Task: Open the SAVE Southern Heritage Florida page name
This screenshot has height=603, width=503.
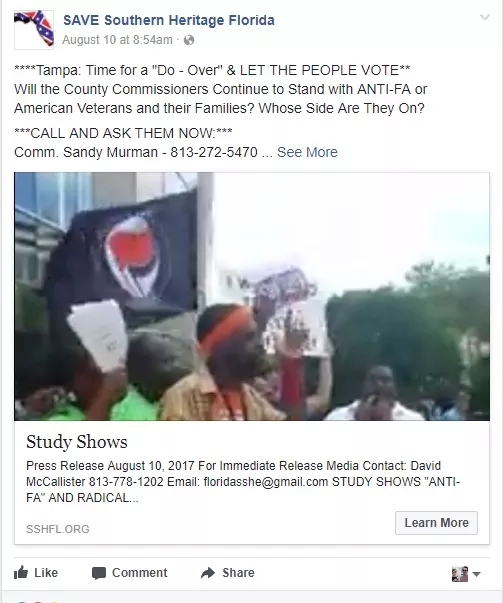Action: pyautogui.click(x=169, y=20)
